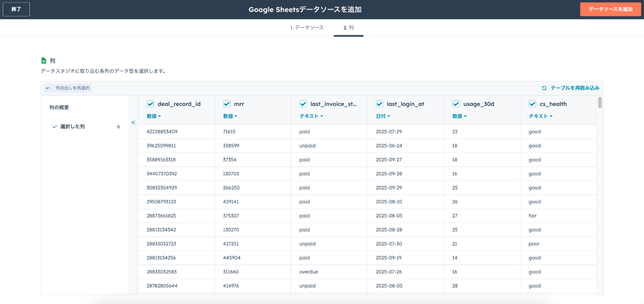This screenshot has width=644, height=304.
Task: Click the table's vertical scrollbar thumb
Action: pos(600,102)
